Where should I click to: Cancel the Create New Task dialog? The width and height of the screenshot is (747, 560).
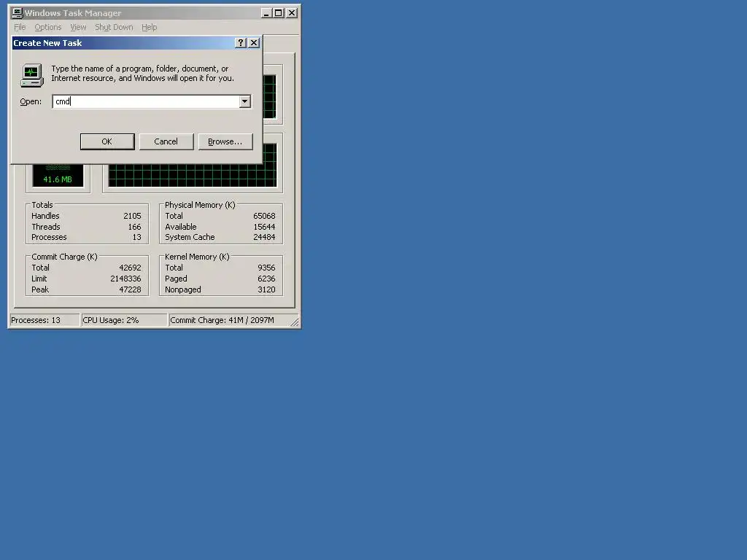pos(166,141)
